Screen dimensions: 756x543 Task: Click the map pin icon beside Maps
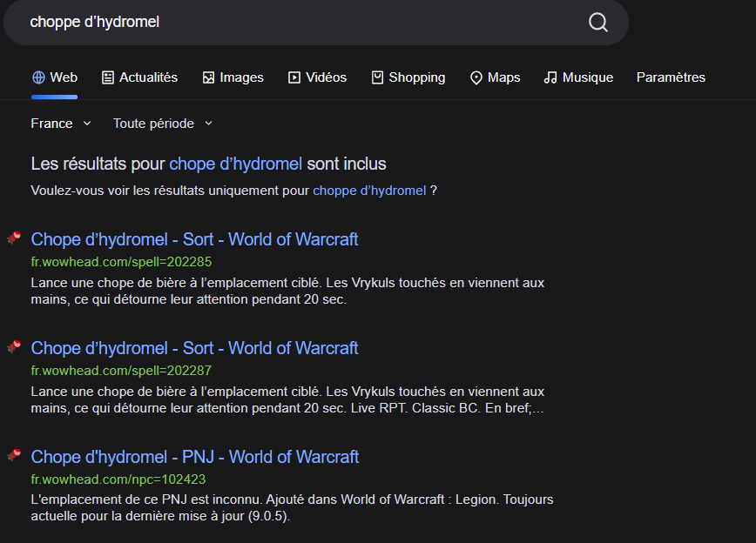click(476, 78)
